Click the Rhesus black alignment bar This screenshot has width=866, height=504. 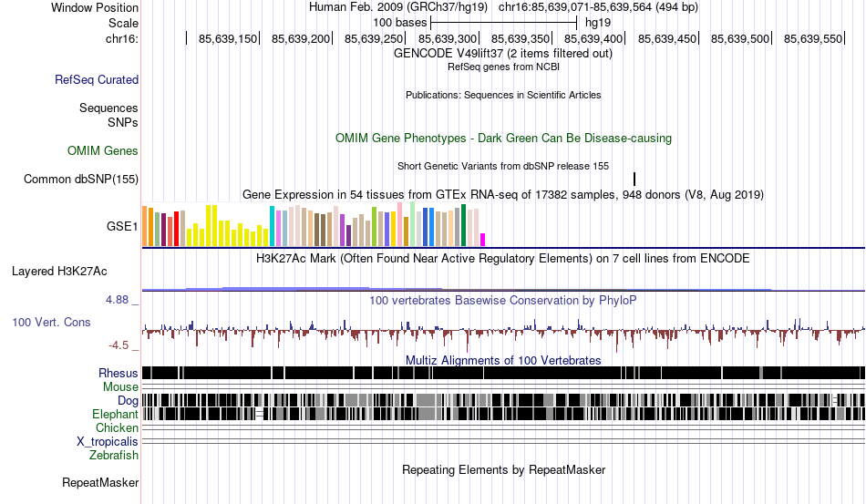504,373
